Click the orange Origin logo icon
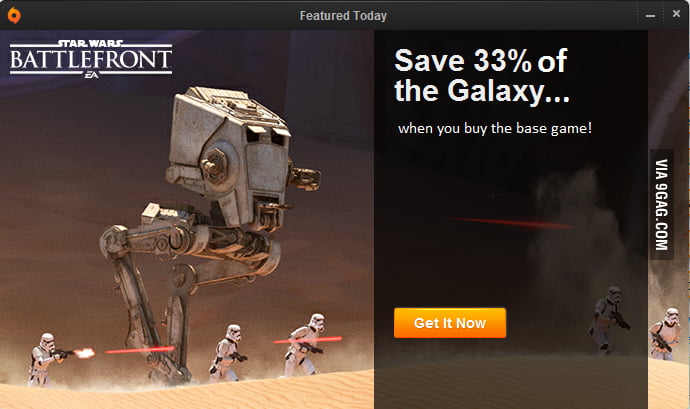This screenshot has width=690, height=409. (14, 15)
